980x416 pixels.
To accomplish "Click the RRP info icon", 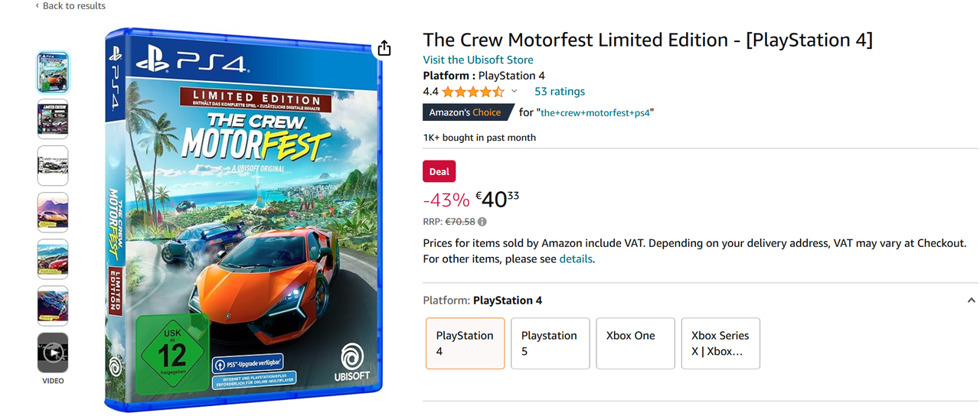I will (x=482, y=222).
